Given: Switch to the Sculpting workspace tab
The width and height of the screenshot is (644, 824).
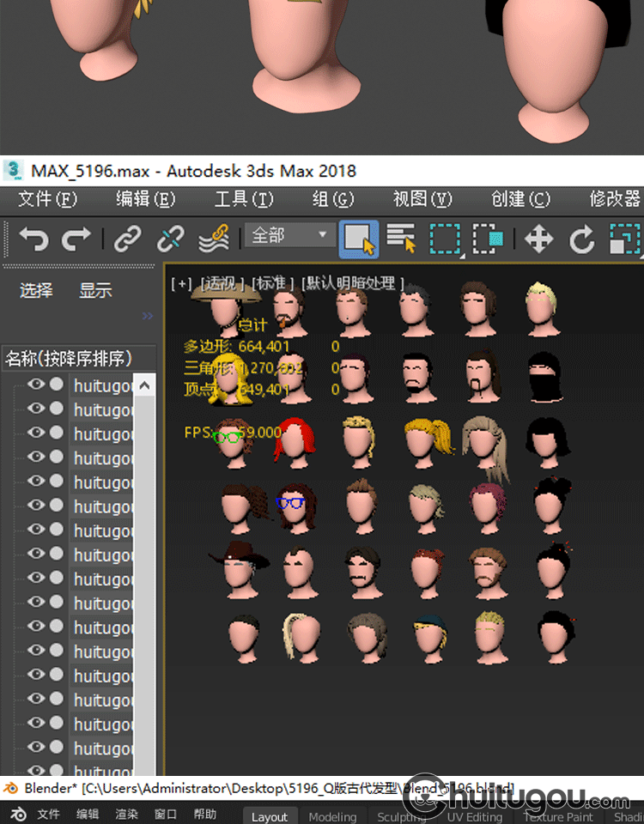Looking at the screenshot, I should click(x=402, y=816).
